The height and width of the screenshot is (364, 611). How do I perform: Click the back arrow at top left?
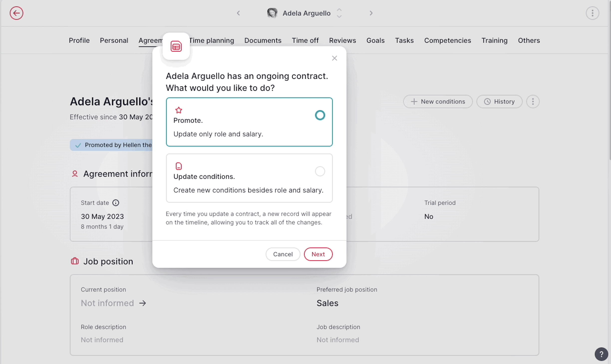pyautogui.click(x=16, y=13)
